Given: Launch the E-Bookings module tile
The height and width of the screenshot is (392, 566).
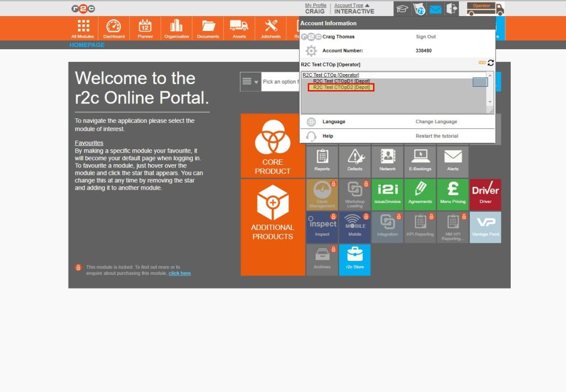Looking at the screenshot, I should [x=420, y=160].
